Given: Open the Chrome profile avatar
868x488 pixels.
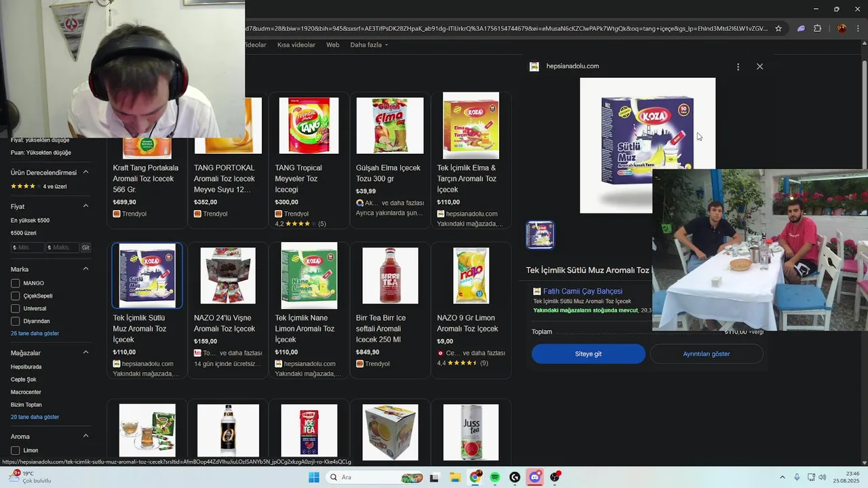Looking at the screenshot, I should coord(842,28).
